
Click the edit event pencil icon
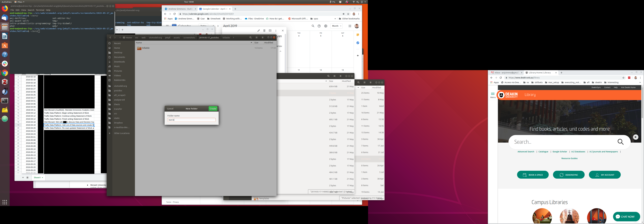point(258,30)
